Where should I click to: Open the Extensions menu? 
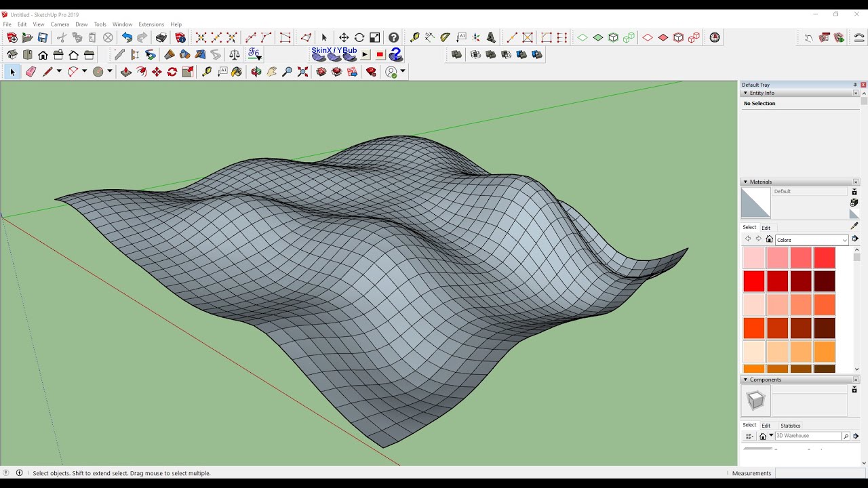click(x=151, y=24)
